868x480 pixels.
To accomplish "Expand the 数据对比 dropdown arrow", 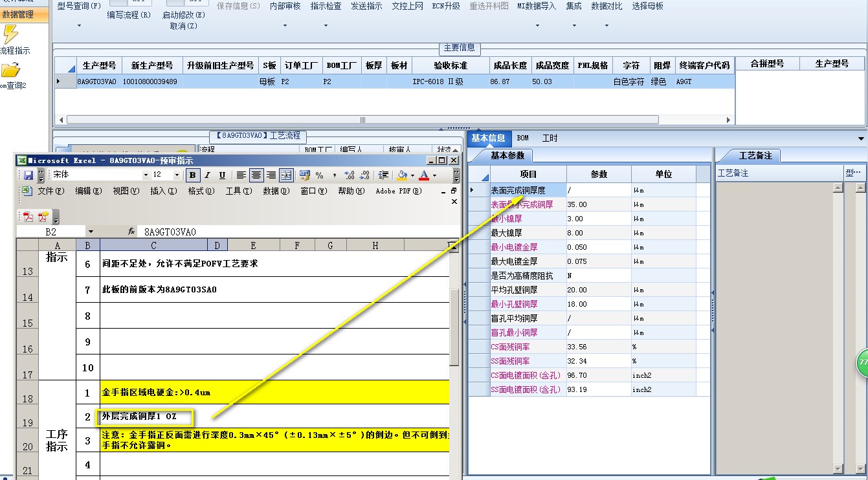I will (x=606, y=26).
